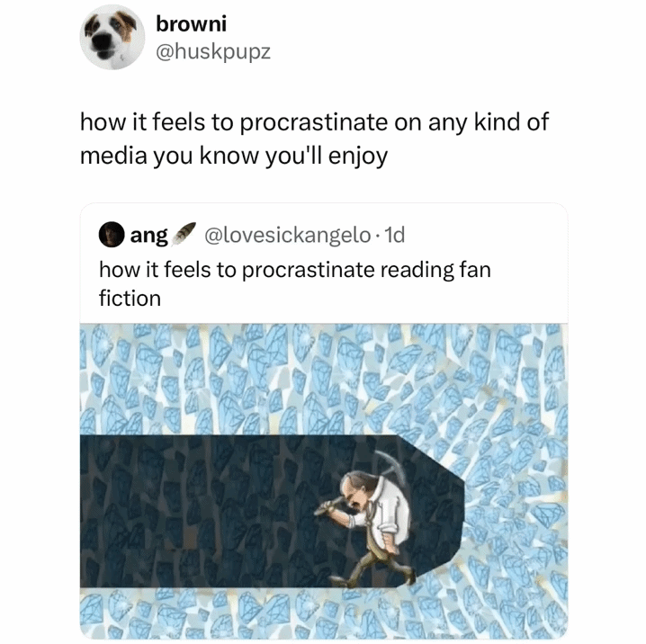
Task: Click the diamond wall above the tunnel
Action: pos(324,379)
